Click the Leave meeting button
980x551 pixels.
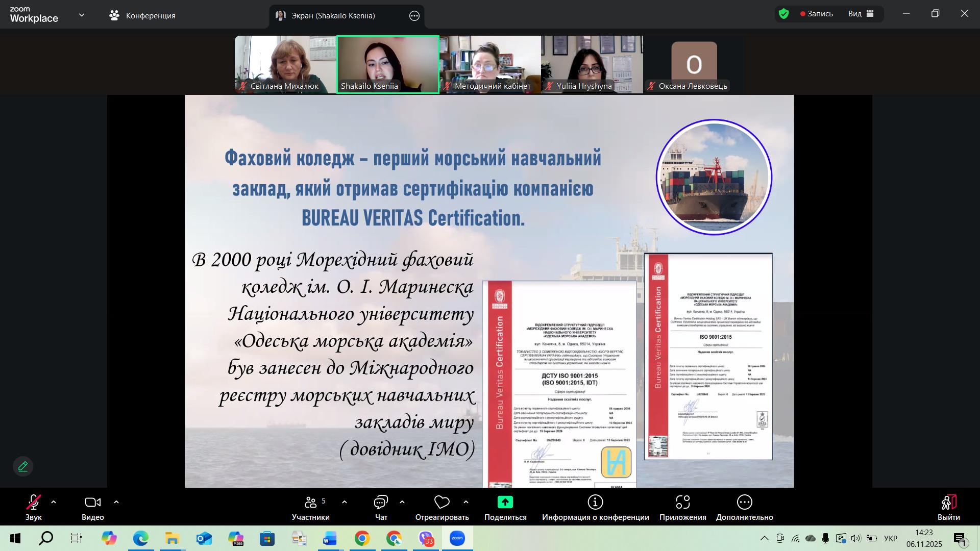(x=948, y=503)
